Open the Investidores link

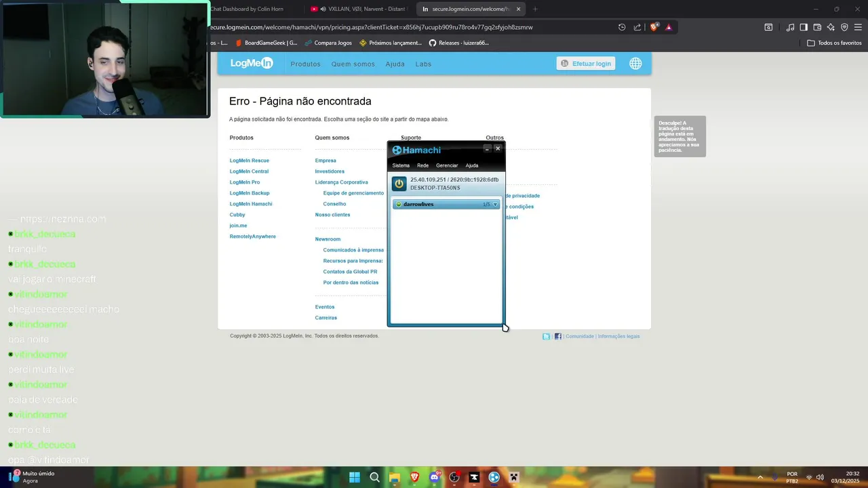[x=330, y=171]
